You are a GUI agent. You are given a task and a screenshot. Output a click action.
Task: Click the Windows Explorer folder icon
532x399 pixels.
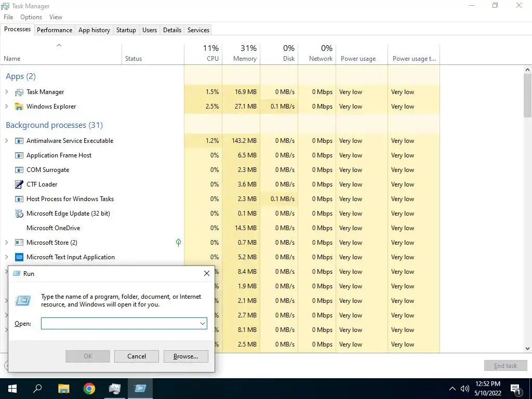(19, 107)
